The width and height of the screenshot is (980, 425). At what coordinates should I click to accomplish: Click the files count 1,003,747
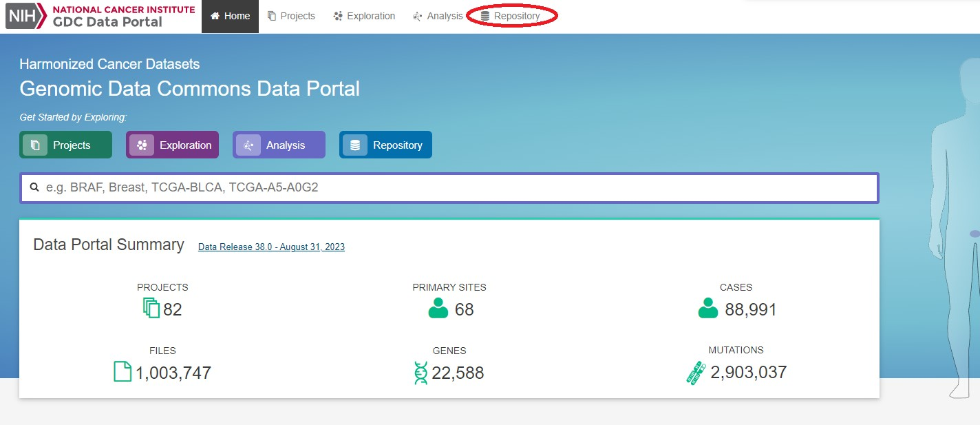[173, 373]
